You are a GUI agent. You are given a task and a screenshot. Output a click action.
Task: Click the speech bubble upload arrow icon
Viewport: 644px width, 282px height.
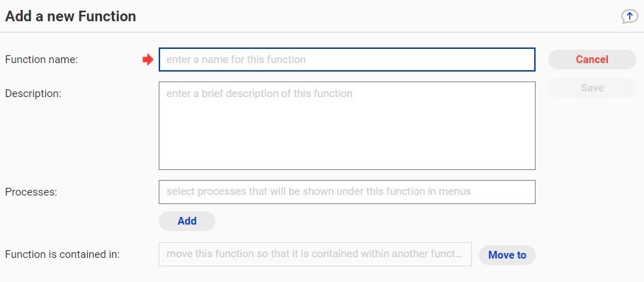point(630,16)
